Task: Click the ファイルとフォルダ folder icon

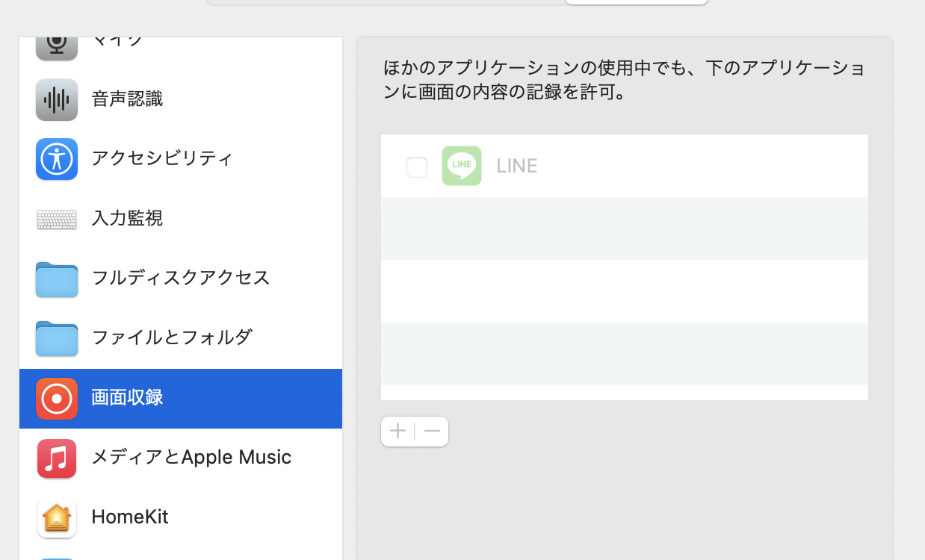Action: pyautogui.click(x=57, y=338)
